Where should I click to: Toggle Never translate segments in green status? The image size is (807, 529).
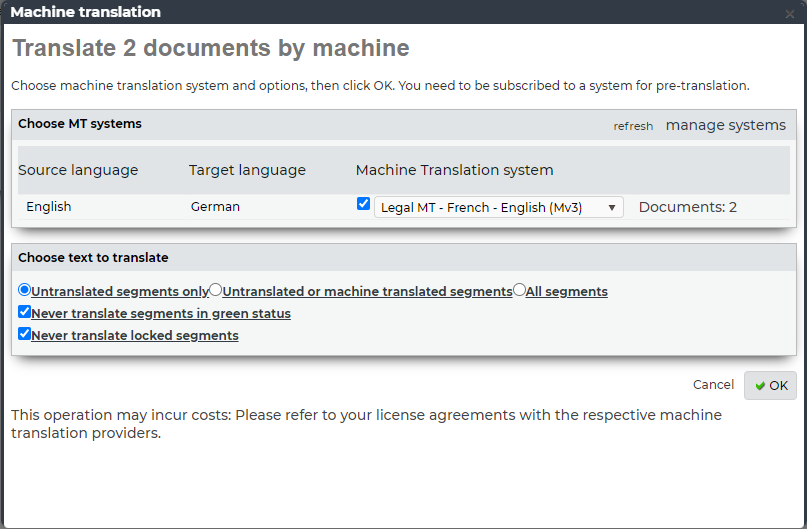point(25,312)
